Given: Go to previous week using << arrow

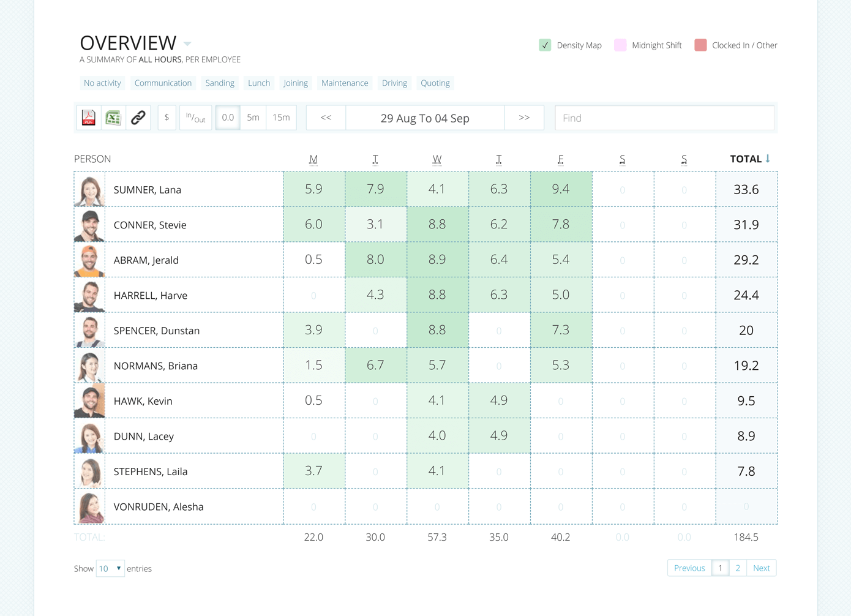Looking at the screenshot, I should pyautogui.click(x=326, y=118).
